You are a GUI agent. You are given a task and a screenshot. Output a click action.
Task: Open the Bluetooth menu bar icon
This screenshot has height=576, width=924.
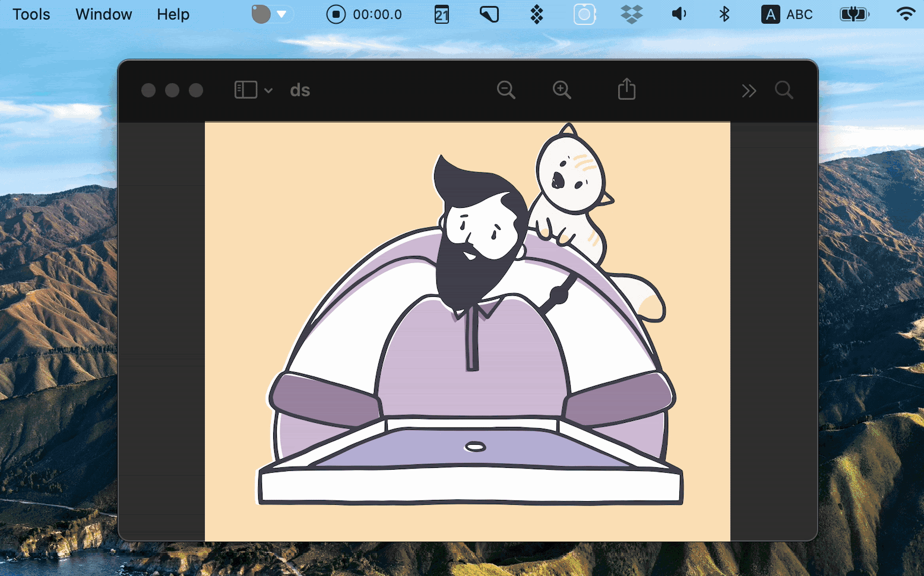[x=724, y=14]
